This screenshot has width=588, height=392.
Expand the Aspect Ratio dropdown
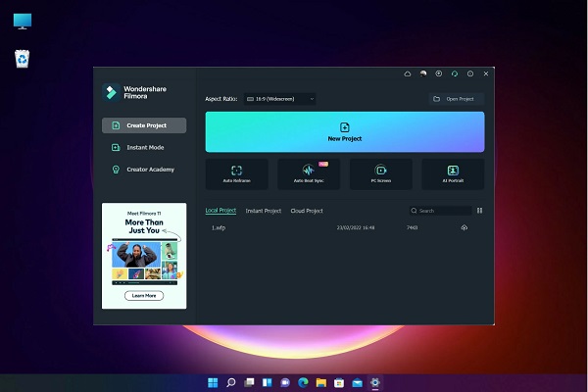click(x=279, y=99)
